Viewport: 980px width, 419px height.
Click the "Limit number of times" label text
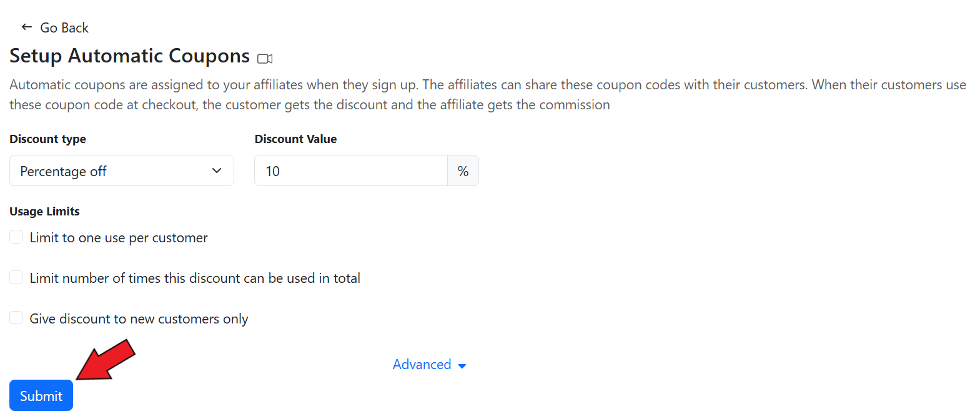point(195,279)
